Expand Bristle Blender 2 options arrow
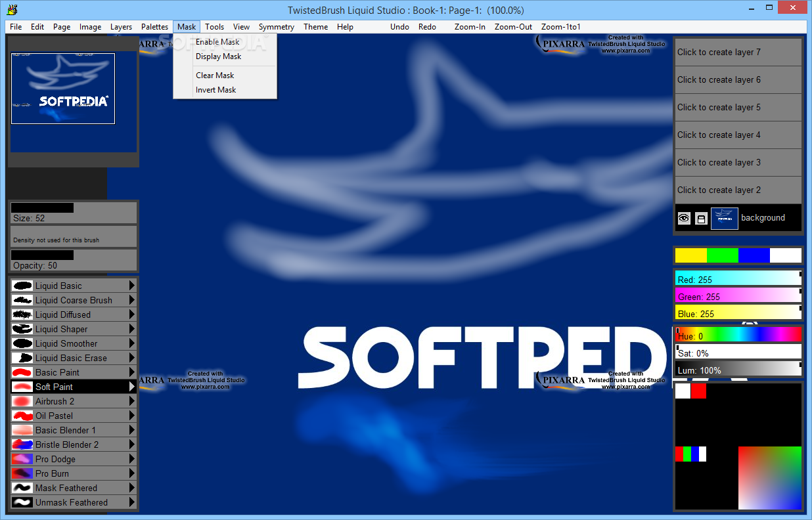This screenshot has height=520, width=812. [132, 444]
